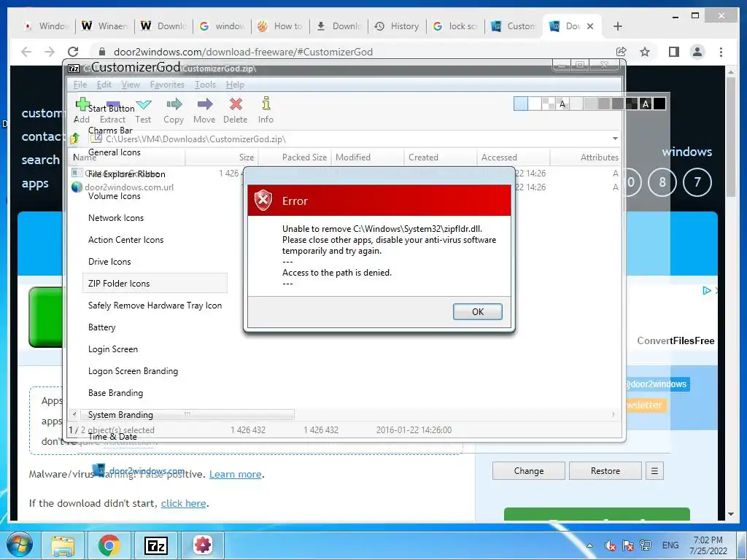Click the share page icon in address bar

pos(622,52)
